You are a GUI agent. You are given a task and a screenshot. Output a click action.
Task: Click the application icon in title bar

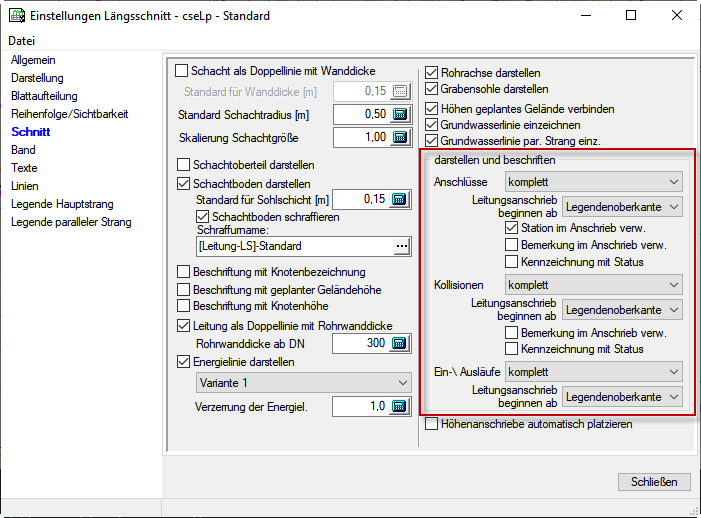[15, 16]
